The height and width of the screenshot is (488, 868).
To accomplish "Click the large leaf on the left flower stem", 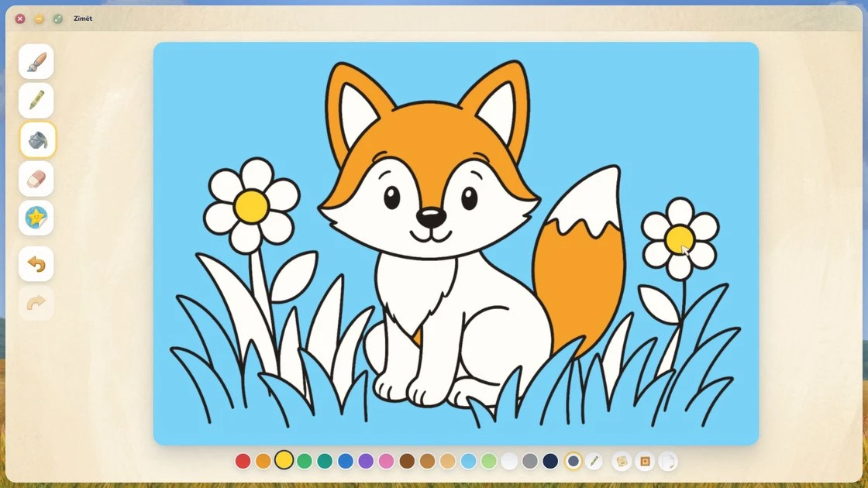I will [x=294, y=276].
